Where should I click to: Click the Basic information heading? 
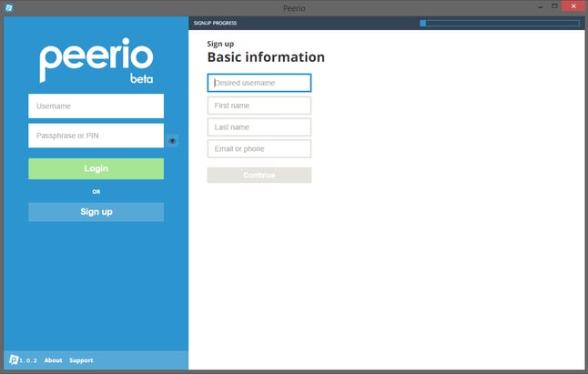pyautogui.click(x=266, y=57)
